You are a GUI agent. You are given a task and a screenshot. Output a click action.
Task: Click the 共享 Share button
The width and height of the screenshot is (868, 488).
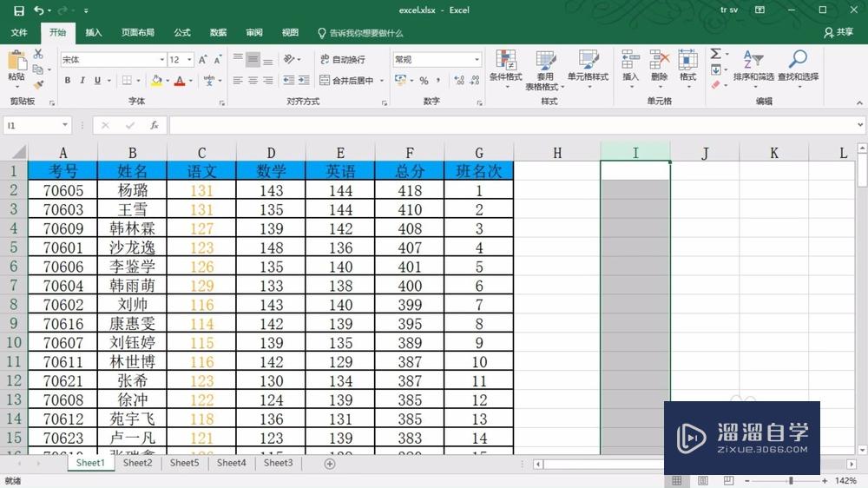tap(838, 33)
